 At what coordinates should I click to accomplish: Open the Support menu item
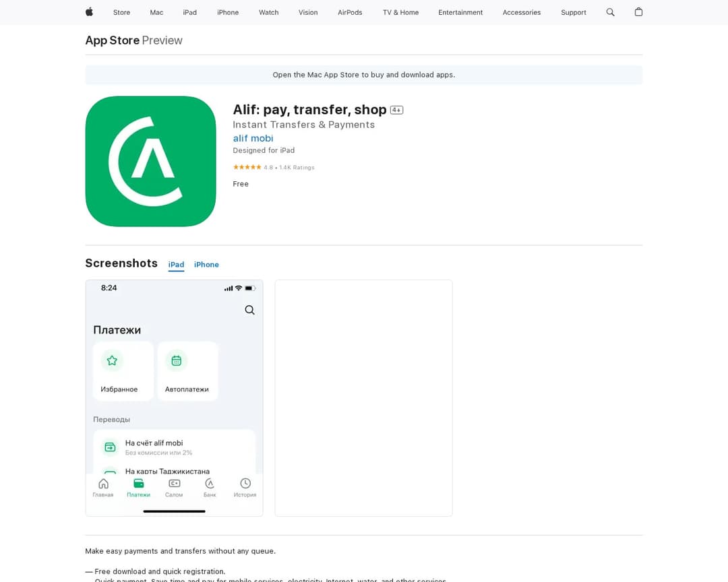pos(573,12)
